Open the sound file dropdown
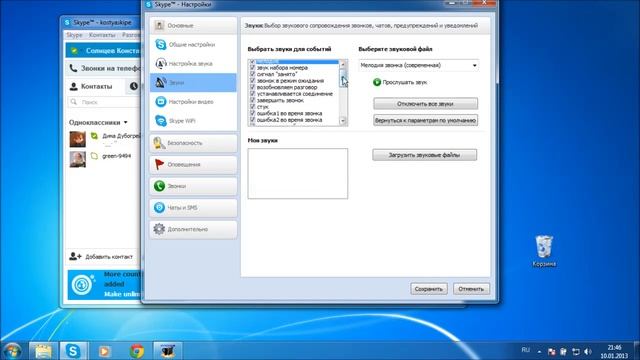The height and width of the screenshot is (360, 640). click(418, 65)
